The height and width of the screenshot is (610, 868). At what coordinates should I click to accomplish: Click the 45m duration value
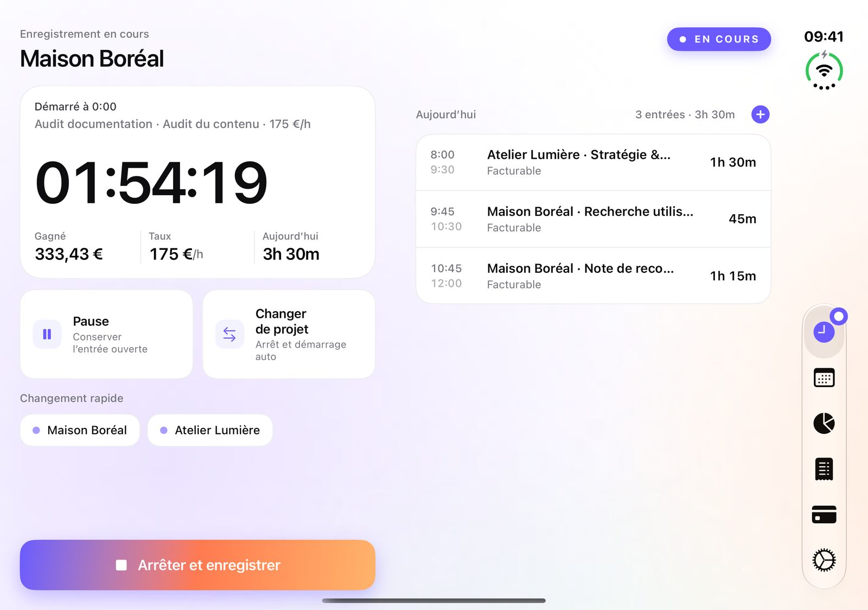click(742, 219)
